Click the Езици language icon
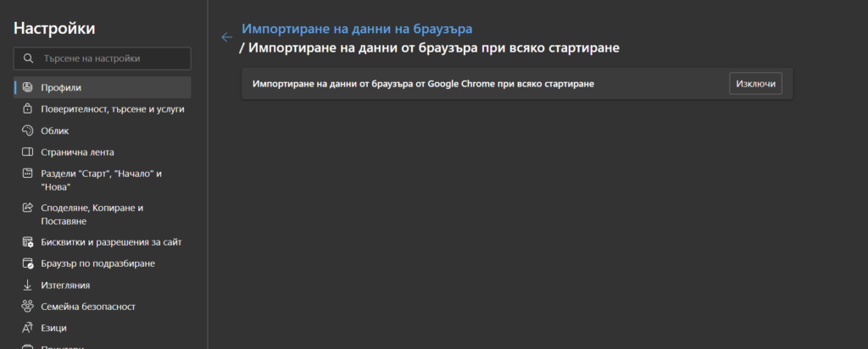 click(28, 328)
